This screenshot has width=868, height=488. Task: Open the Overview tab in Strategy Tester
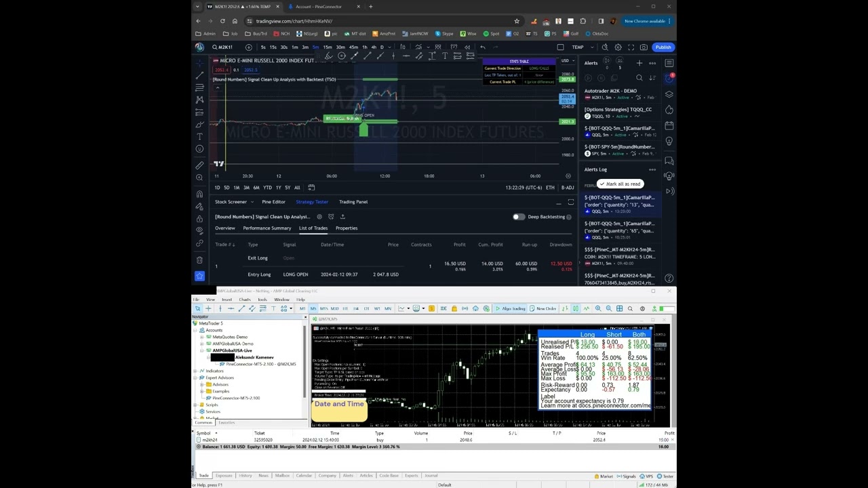click(x=225, y=228)
